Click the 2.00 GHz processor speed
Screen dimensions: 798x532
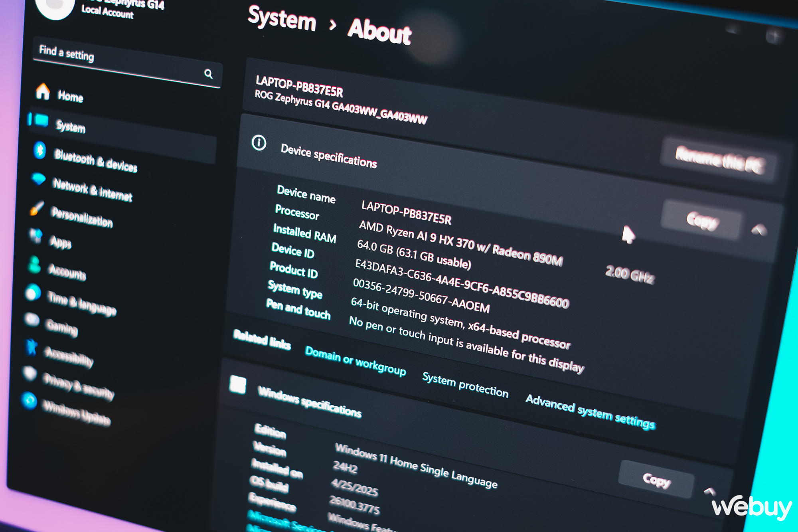coord(630,275)
